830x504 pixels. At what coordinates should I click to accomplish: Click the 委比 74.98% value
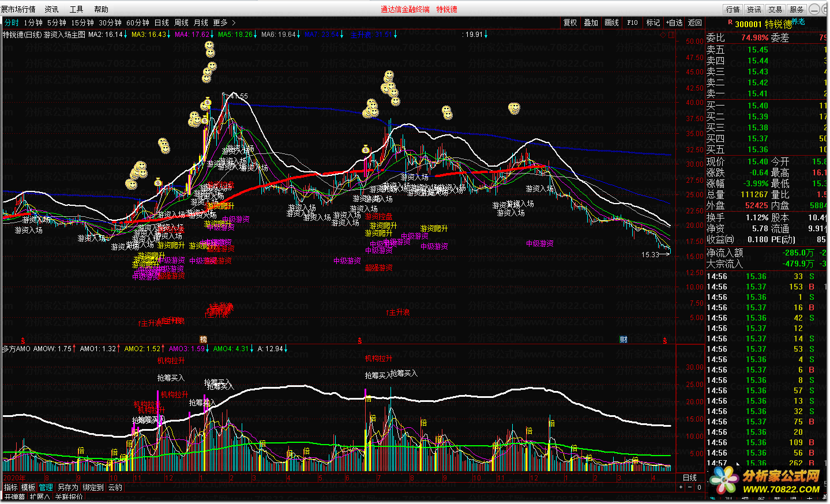[754, 37]
